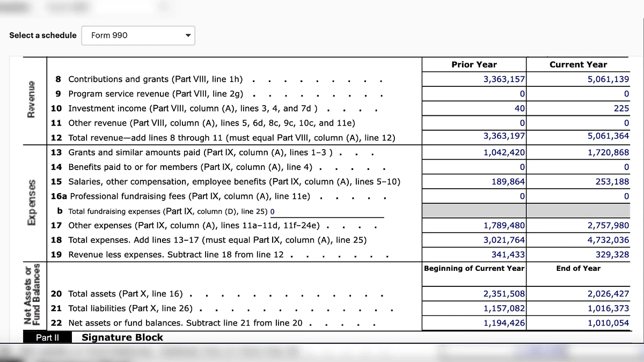Click current year total revenue 5,061,364
Image resolution: width=644 pixels, height=362 pixels.
pyautogui.click(x=608, y=136)
